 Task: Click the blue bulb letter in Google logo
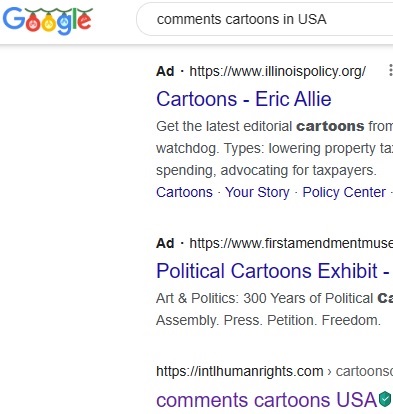point(65,23)
